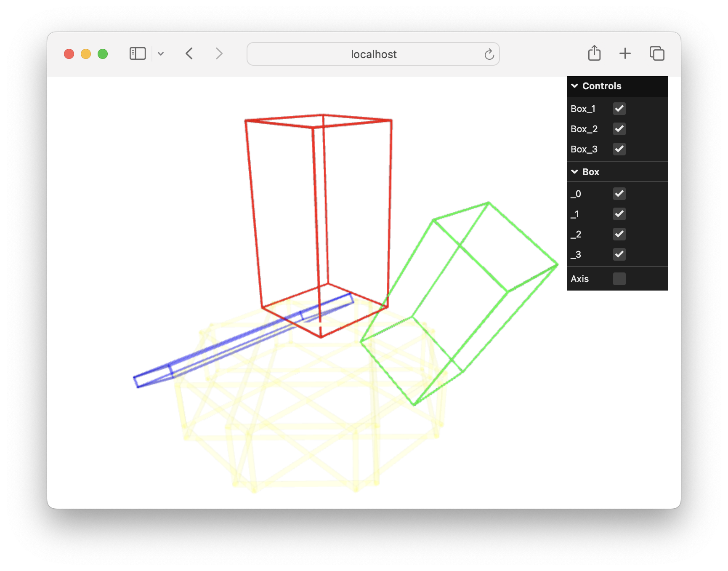728x571 pixels.
Task: Uncheck the Box_2 checkbox
Action: point(619,129)
